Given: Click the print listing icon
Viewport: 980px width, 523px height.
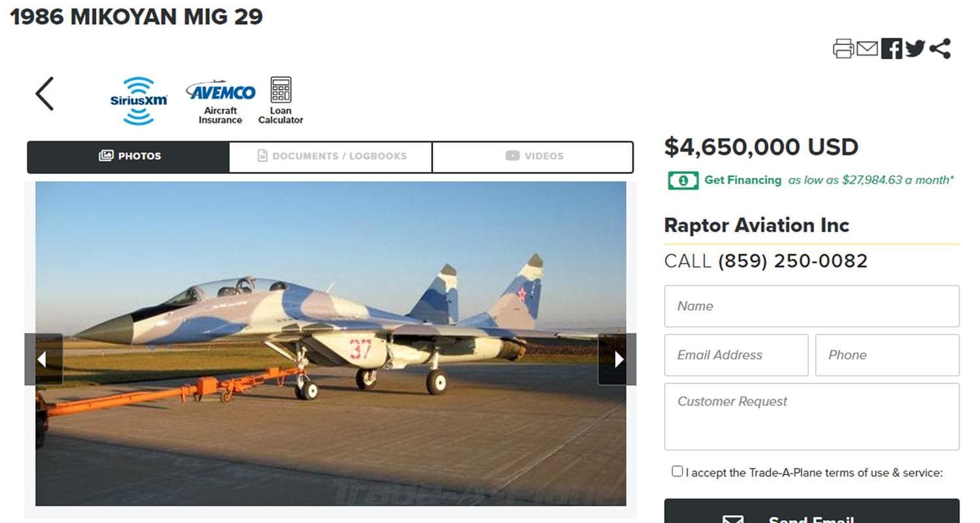Looking at the screenshot, I should coord(845,48).
